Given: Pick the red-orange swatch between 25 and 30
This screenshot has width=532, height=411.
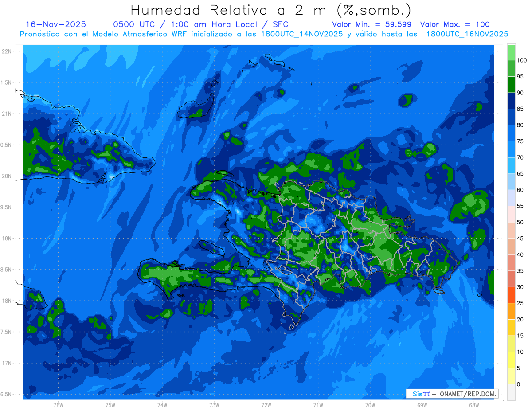Looking at the screenshot, I should (x=511, y=295).
